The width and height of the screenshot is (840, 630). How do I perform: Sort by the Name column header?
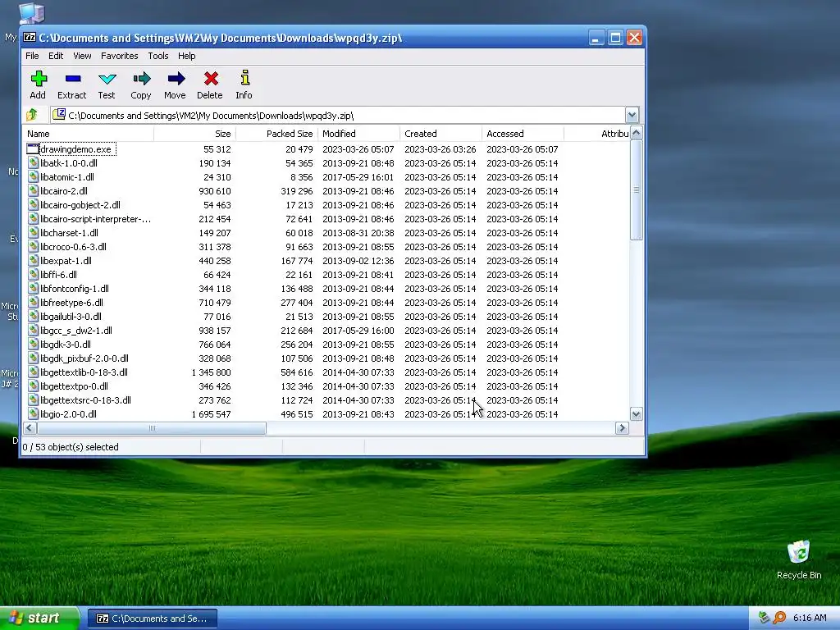click(89, 134)
